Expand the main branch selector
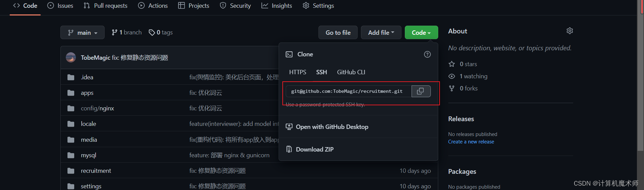This screenshot has height=190, width=644. 82,32
